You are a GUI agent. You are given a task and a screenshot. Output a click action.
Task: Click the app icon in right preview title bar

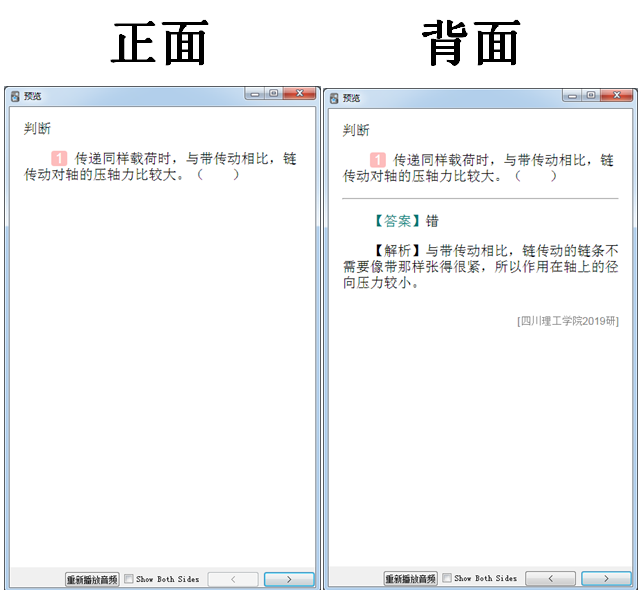pos(334,98)
